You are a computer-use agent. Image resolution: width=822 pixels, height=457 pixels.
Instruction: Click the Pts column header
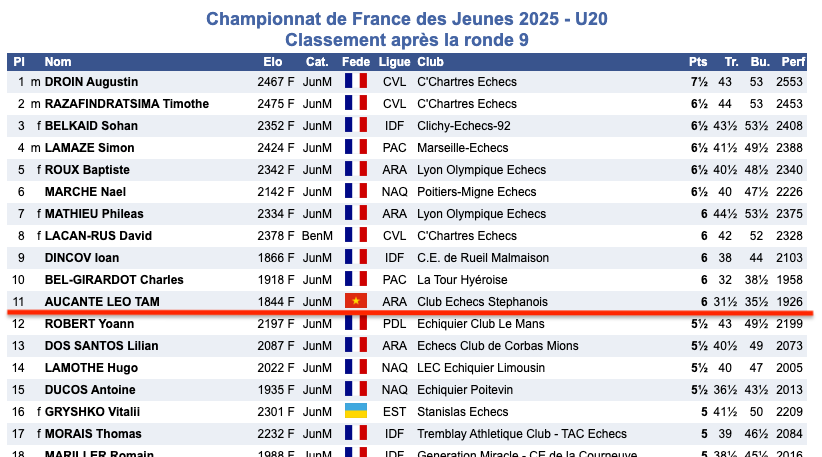tap(698, 62)
